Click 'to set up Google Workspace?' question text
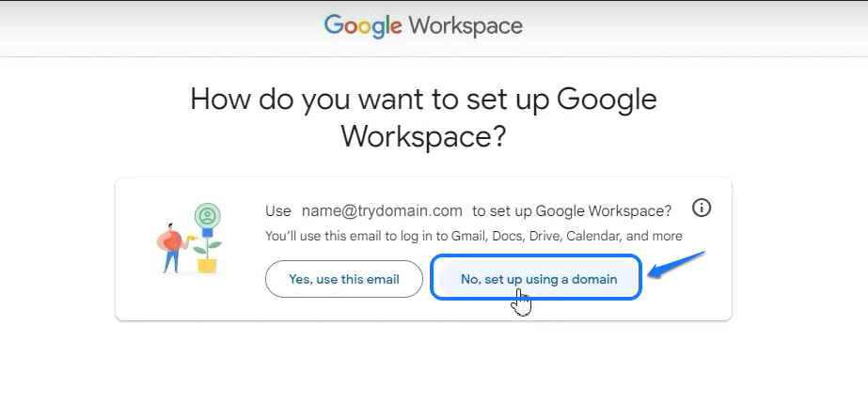Screen dimensions: 868x402 click(572, 210)
